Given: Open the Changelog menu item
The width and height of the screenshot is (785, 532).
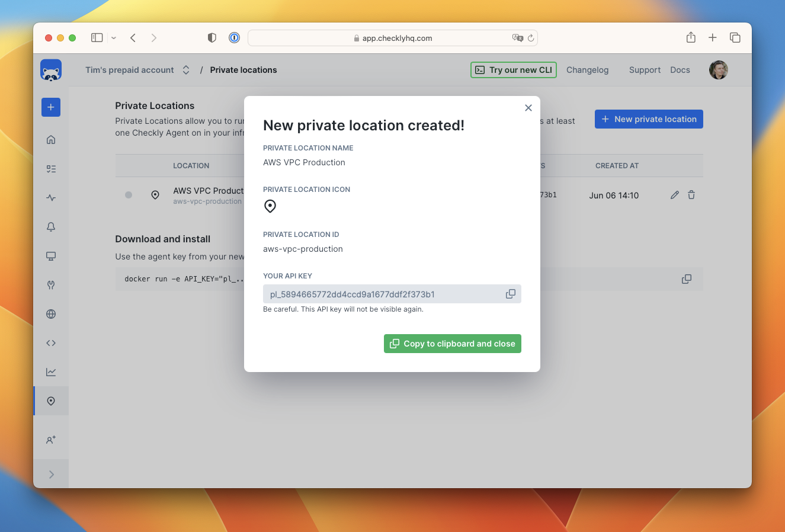Looking at the screenshot, I should coord(587,70).
